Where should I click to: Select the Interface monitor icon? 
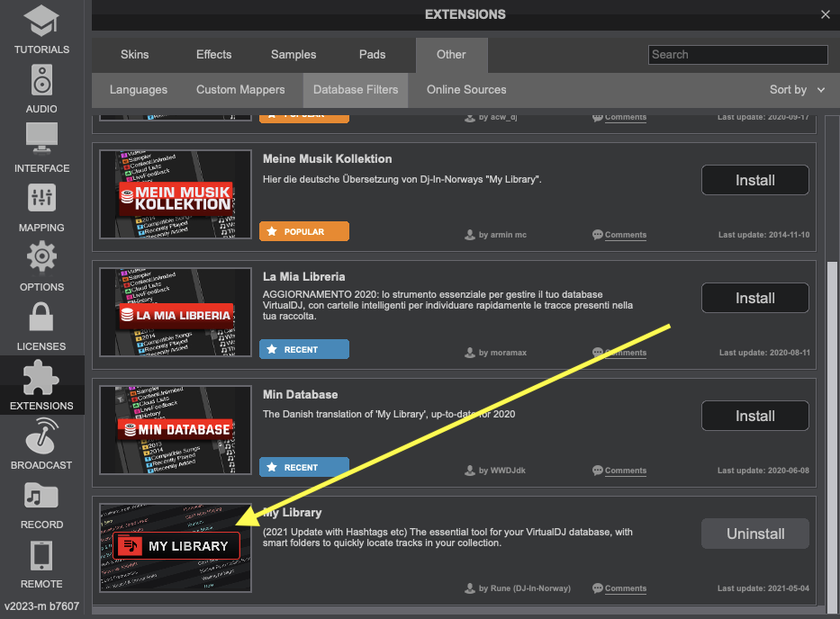pos(41,139)
